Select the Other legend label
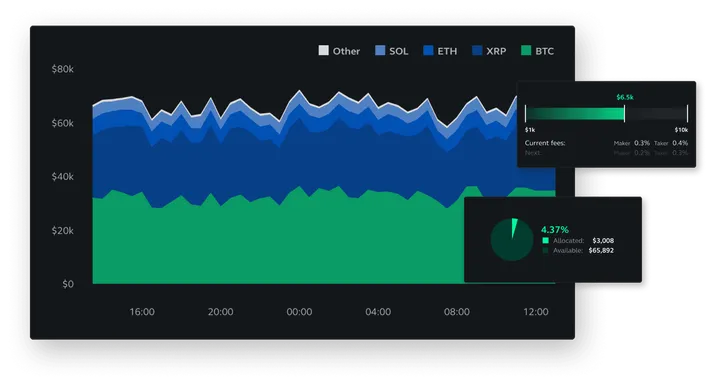This screenshot has width=711, height=386. pyautogui.click(x=346, y=51)
